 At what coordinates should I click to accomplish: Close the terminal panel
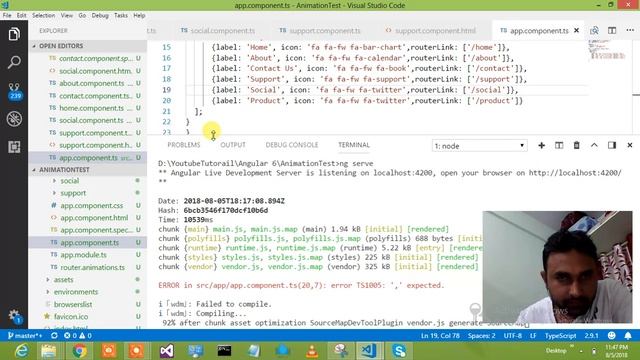point(629,145)
